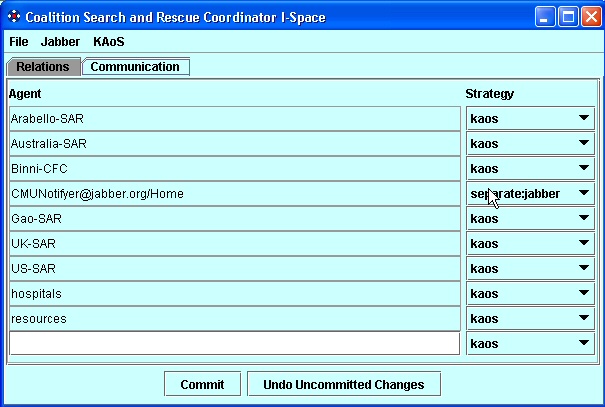Open strategy dropdown for UK-SAR
The width and height of the screenshot is (605, 407).
point(530,243)
